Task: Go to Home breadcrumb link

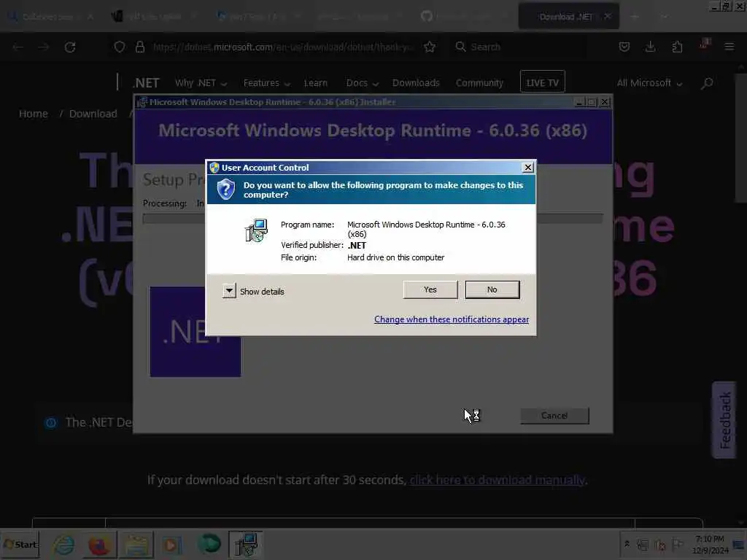Action: pos(34,114)
